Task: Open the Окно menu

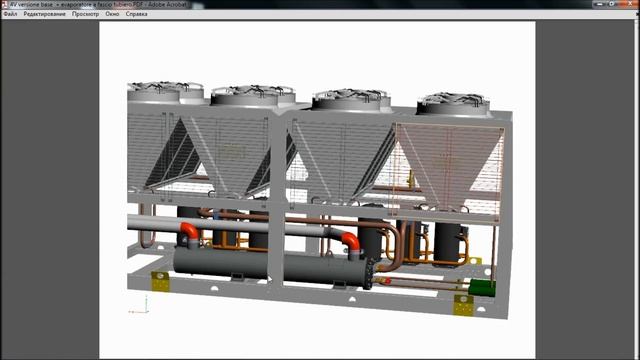Action: click(x=112, y=14)
